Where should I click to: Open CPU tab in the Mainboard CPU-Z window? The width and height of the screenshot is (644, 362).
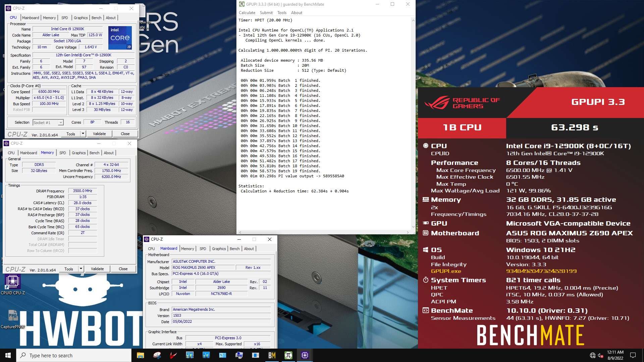point(151,249)
